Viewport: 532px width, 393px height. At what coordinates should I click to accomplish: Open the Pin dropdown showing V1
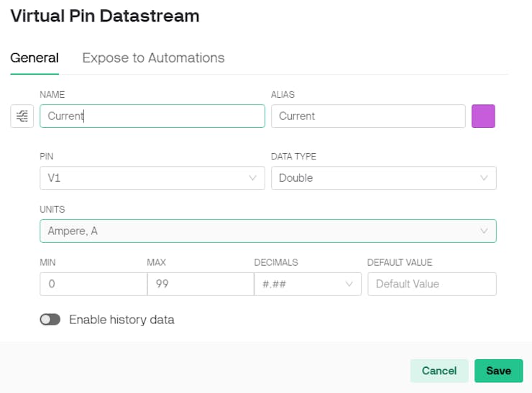coord(144,177)
